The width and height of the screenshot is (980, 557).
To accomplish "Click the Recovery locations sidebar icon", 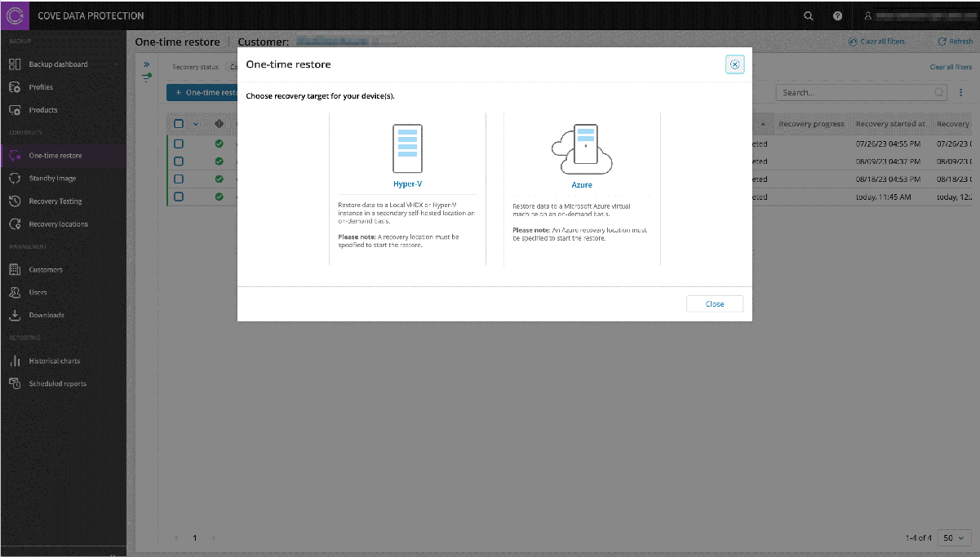I will point(15,224).
